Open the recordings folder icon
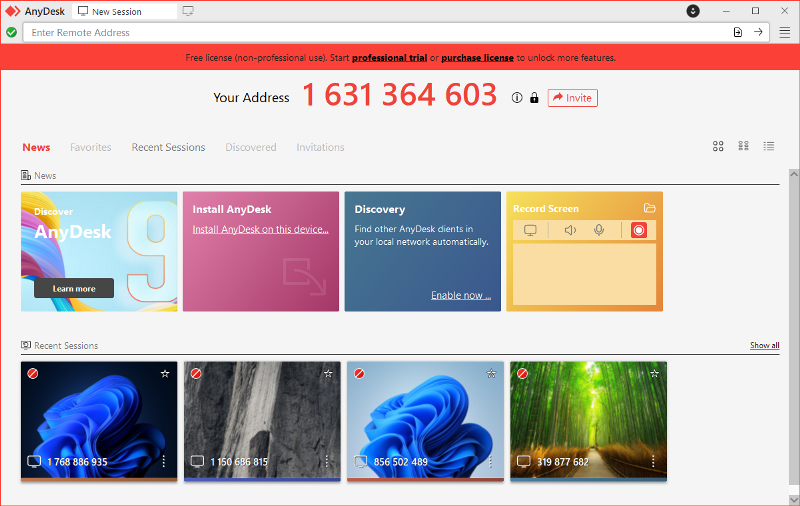This screenshot has width=800, height=506. coord(650,208)
